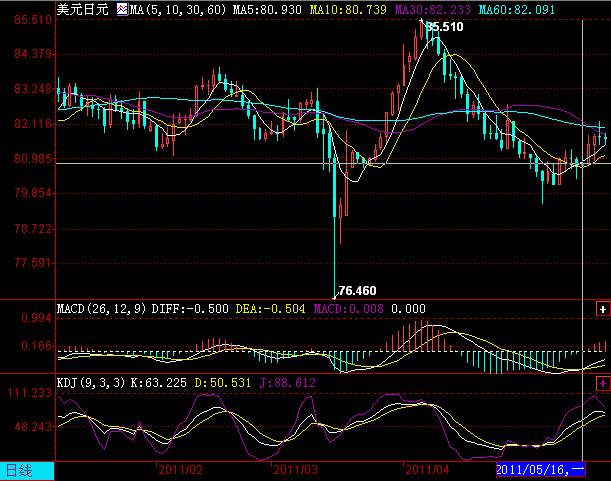Click the MA10:80.739 value
Screen dimensions: 611x481
click(x=348, y=9)
